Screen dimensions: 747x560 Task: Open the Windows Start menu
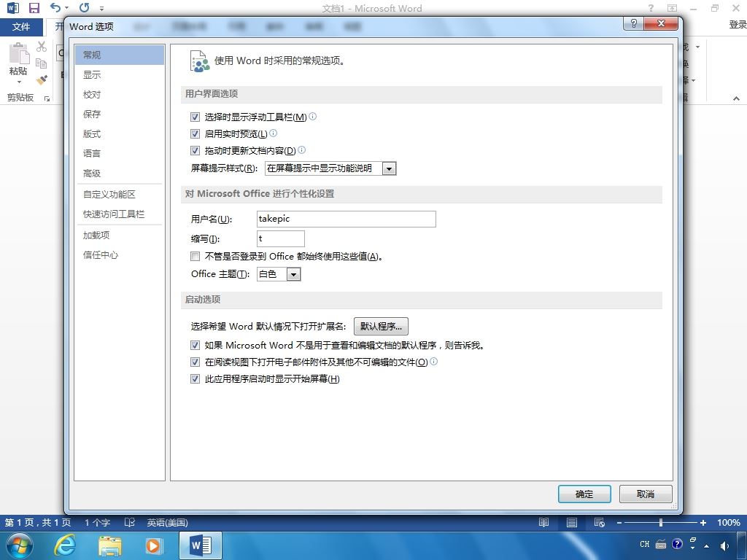click(19, 545)
